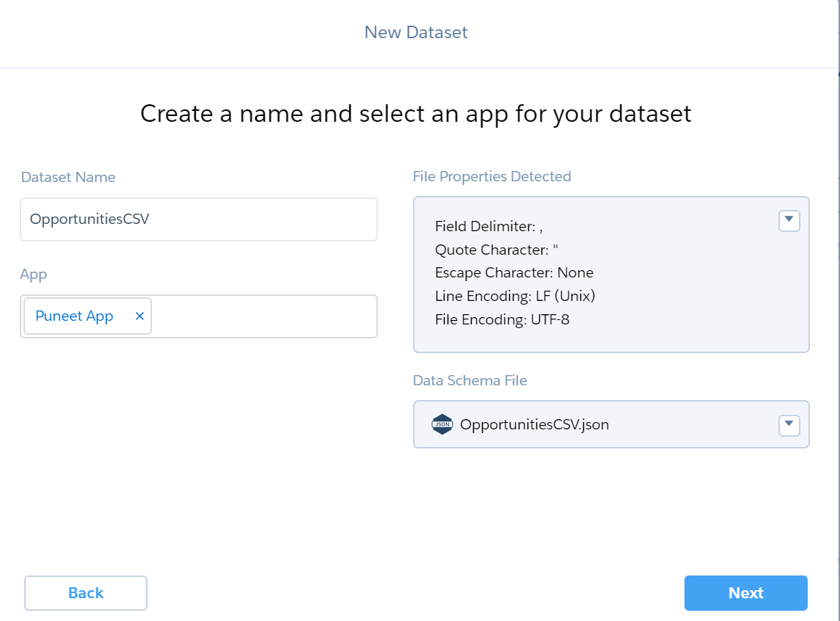Image resolution: width=840 pixels, height=621 pixels.
Task: Select the Puneet App token
Action: (x=74, y=316)
